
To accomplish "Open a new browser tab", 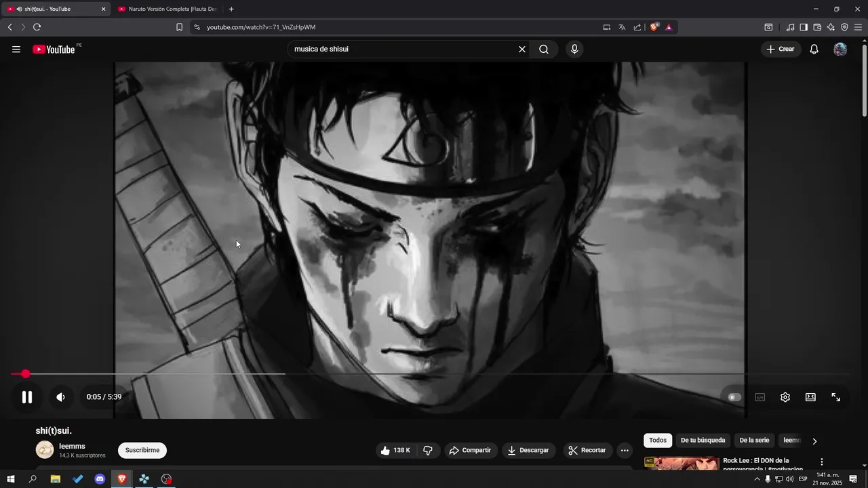I will (231, 9).
